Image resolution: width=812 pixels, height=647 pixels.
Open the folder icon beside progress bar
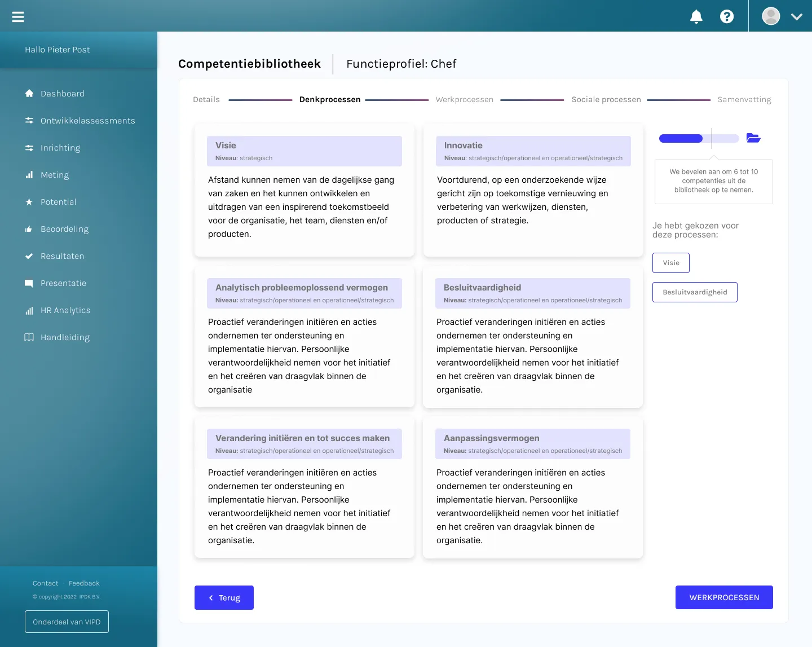point(753,138)
